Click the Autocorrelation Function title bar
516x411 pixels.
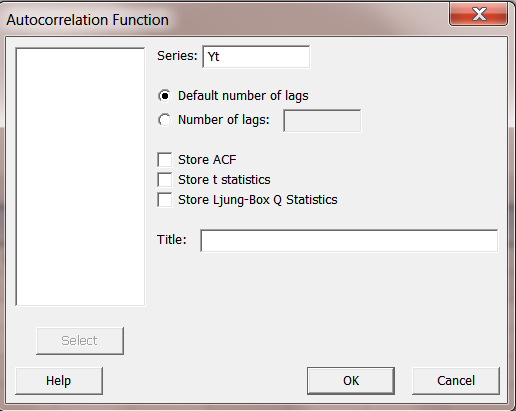click(x=223, y=19)
